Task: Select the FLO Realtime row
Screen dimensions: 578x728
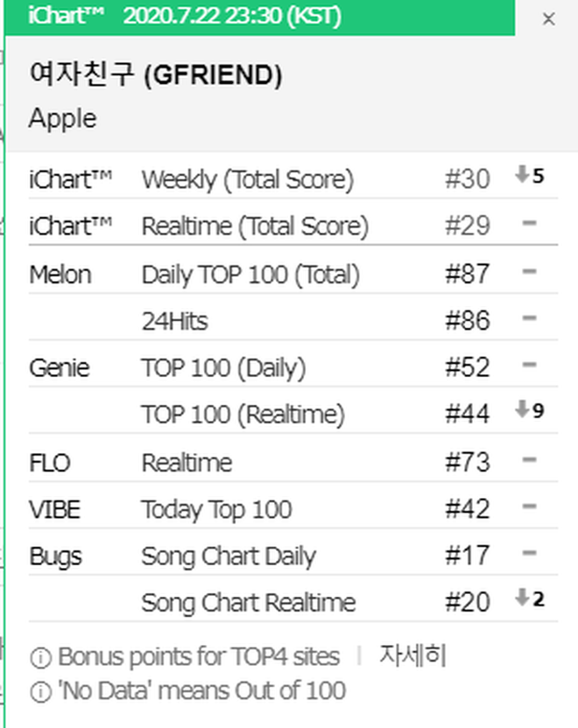Action: pyautogui.click(x=293, y=461)
